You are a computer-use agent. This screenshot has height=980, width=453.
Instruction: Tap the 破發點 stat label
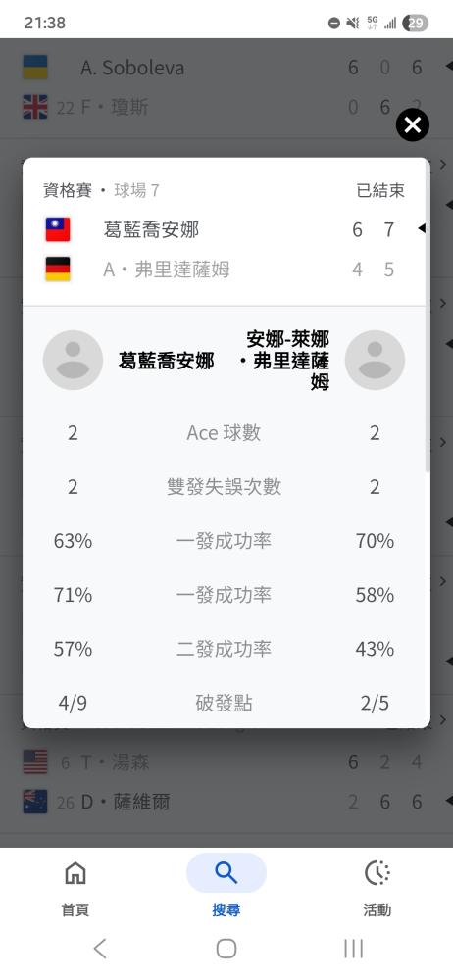pos(224,703)
